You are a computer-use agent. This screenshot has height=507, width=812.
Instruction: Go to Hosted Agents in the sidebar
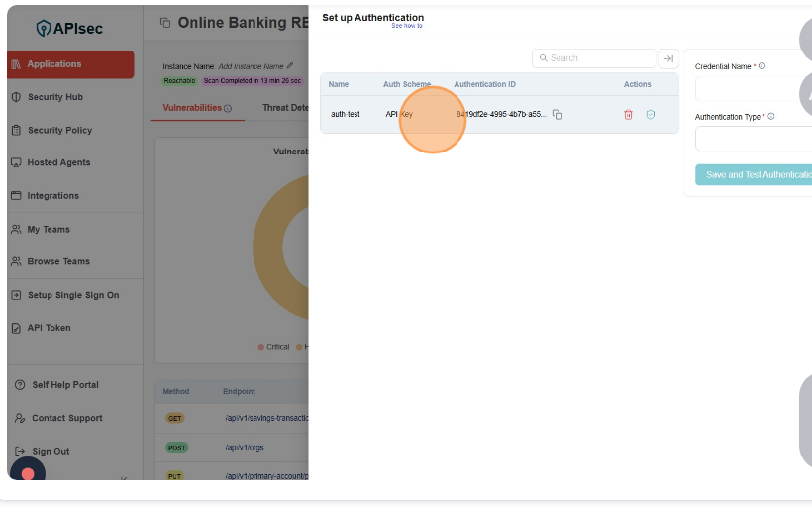tap(58, 162)
